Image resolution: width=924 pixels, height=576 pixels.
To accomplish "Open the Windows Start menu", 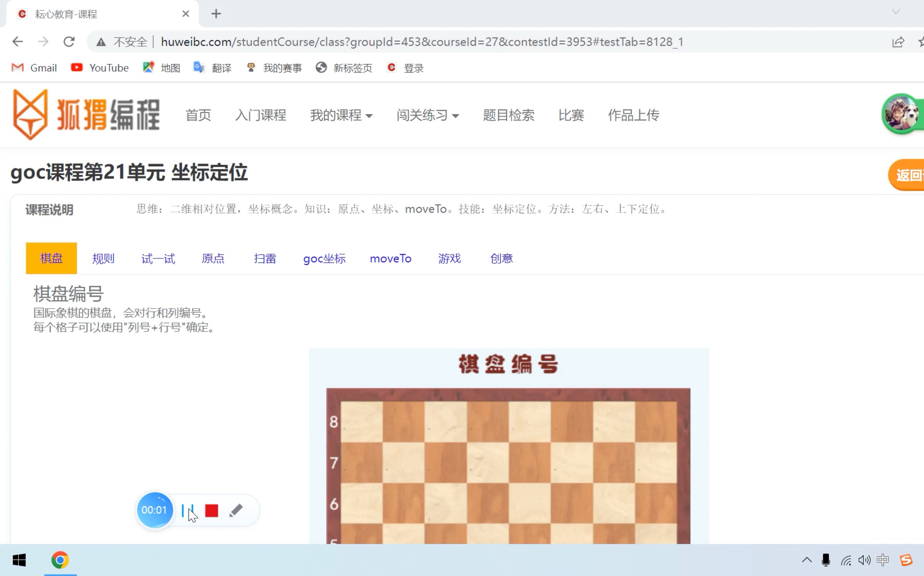I will (x=19, y=560).
